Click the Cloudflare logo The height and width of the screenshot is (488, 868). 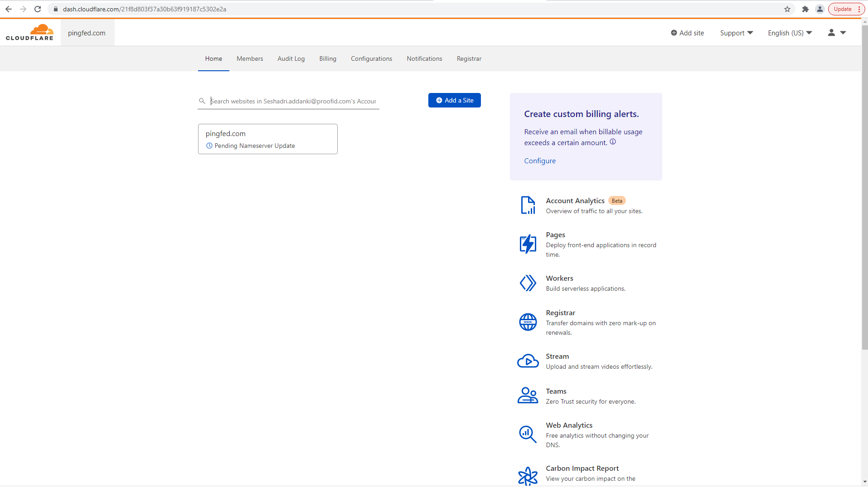tap(29, 33)
